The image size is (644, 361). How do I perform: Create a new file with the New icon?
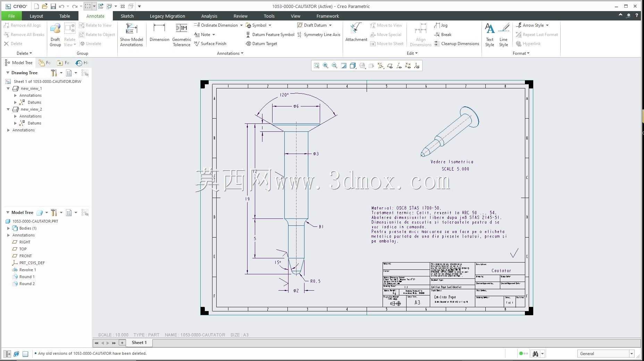coord(36,6)
